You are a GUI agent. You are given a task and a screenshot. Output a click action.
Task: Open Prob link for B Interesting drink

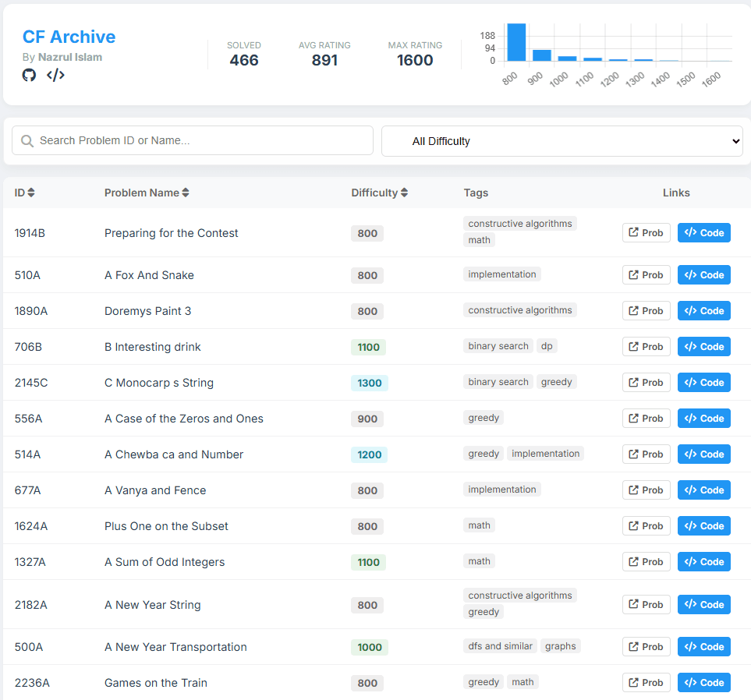tap(646, 347)
